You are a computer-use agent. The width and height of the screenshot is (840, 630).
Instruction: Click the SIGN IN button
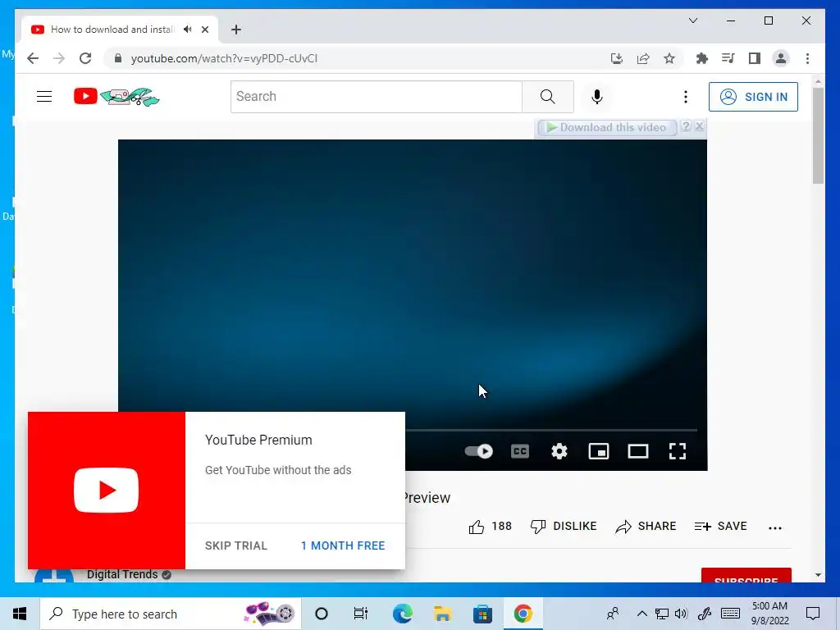753,97
